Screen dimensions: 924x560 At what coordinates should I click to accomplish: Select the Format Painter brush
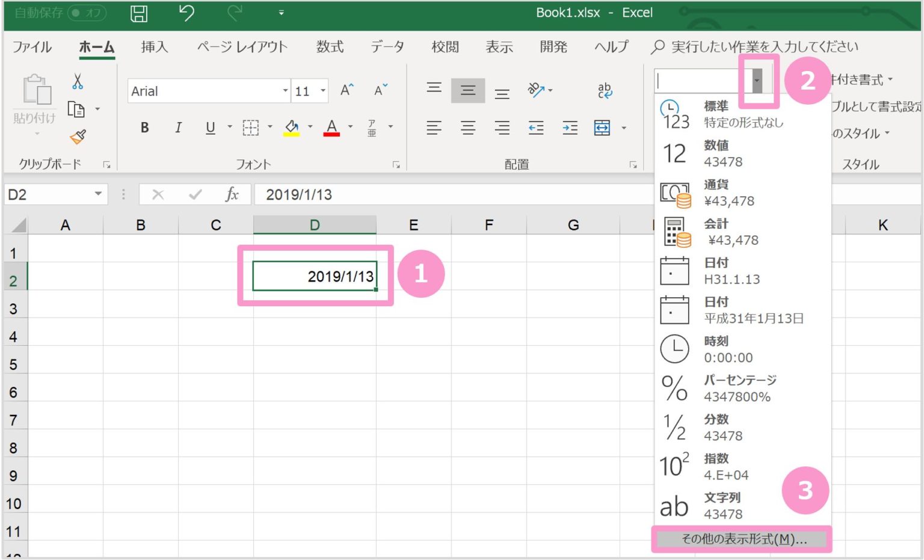(78, 137)
